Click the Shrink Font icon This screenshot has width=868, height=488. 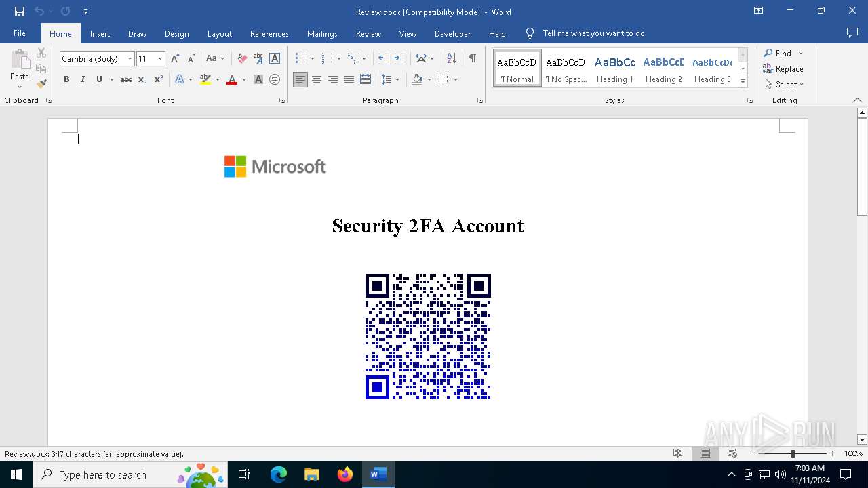click(x=191, y=59)
